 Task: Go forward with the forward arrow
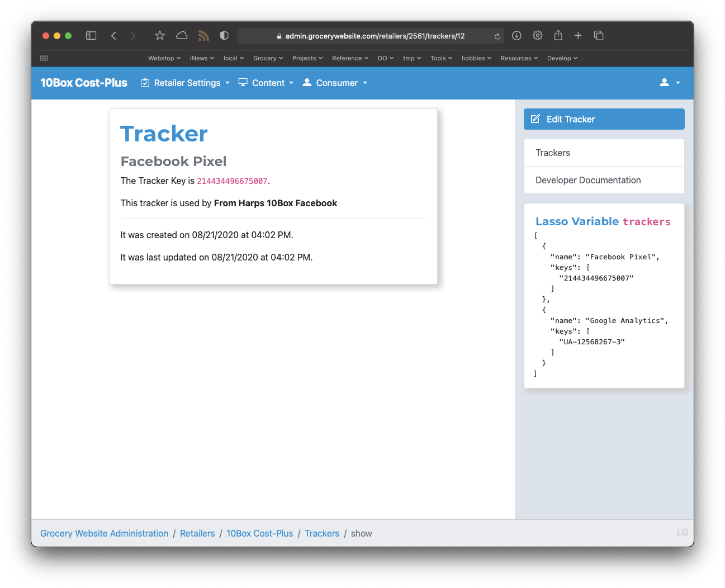(133, 36)
